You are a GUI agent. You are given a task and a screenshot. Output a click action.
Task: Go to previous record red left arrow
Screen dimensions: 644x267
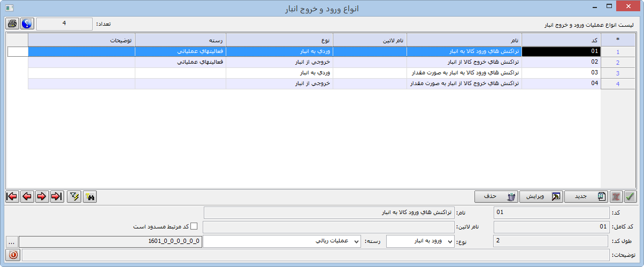pyautogui.click(x=27, y=196)
